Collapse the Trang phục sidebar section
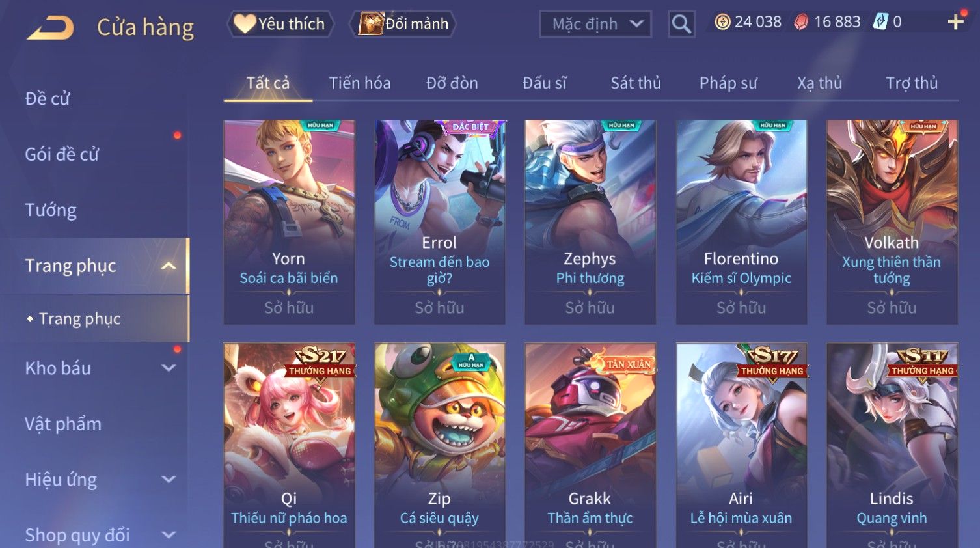Viewport: 980px width, 548px height. coord(169,266)
